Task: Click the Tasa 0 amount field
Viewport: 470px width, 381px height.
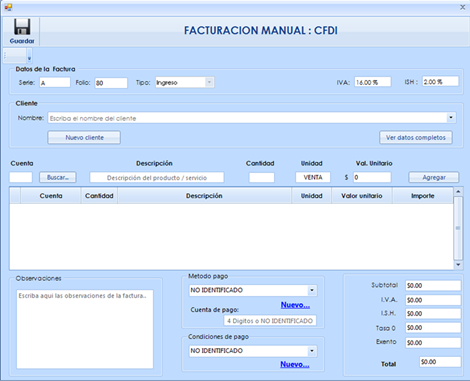Action: click(433, 328)
